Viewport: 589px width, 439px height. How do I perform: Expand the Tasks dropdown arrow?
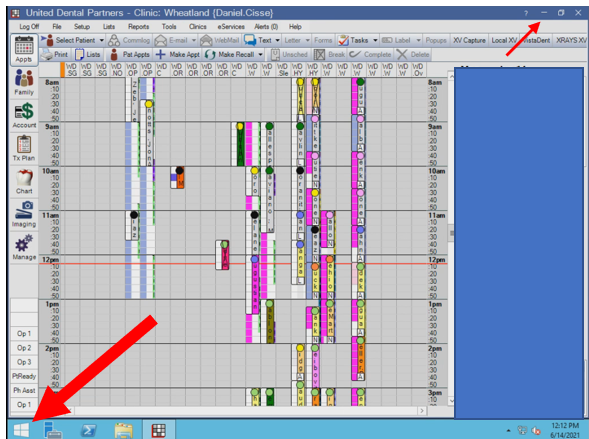[x=375, y=40]
